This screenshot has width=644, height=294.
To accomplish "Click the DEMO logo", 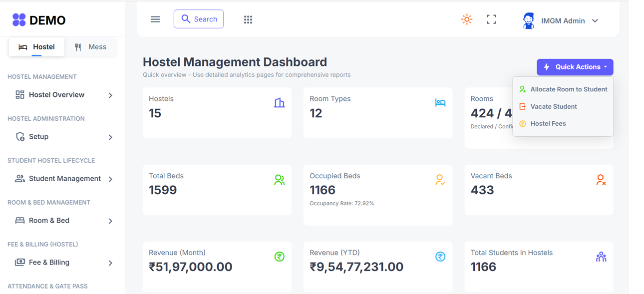I will (38, 20).
